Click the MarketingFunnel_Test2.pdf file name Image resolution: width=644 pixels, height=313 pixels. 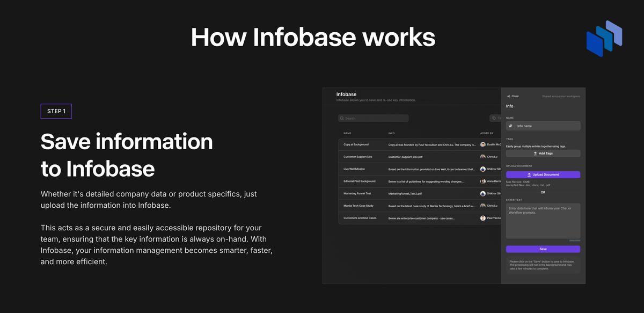405,193
